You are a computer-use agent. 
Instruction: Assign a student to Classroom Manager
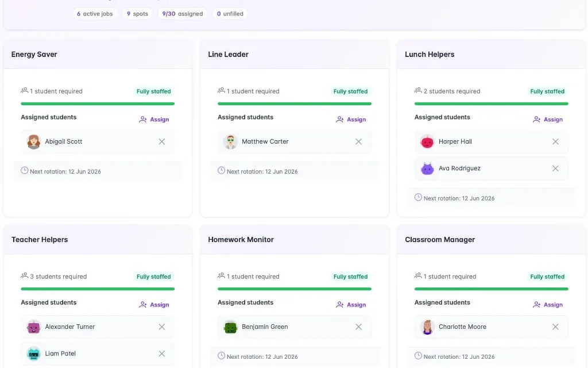coord(548,305)
